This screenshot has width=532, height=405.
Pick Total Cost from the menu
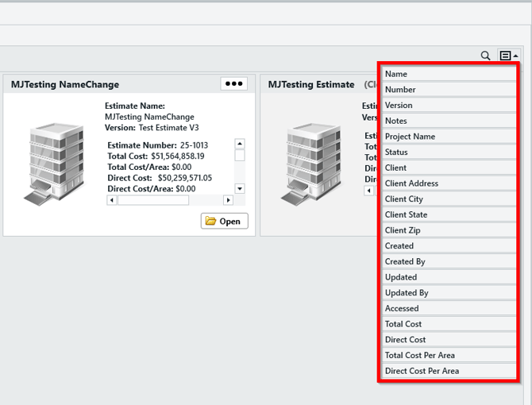click(x=449, y=324)
